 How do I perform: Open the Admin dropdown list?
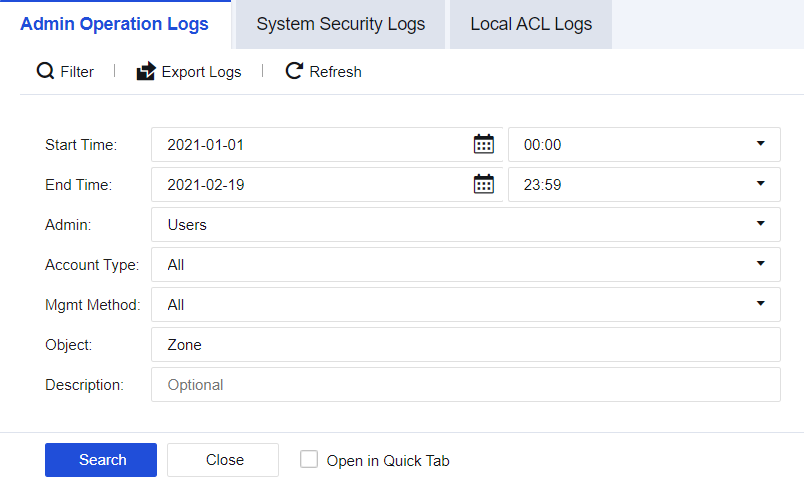click(x=760, y=224)
